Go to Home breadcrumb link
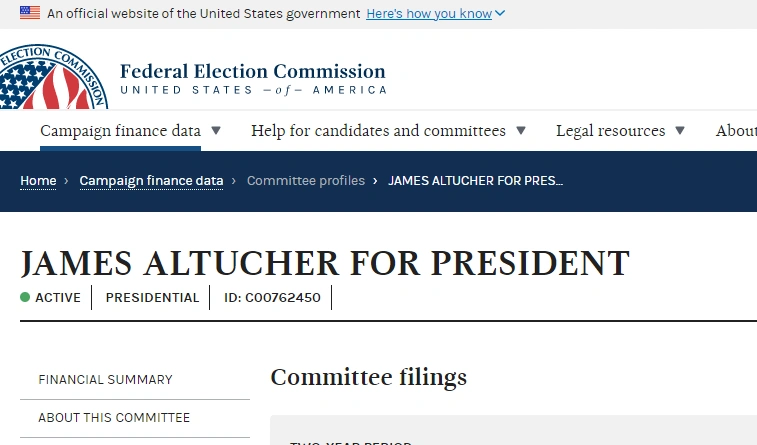757x445 pixels. point(38,181)
